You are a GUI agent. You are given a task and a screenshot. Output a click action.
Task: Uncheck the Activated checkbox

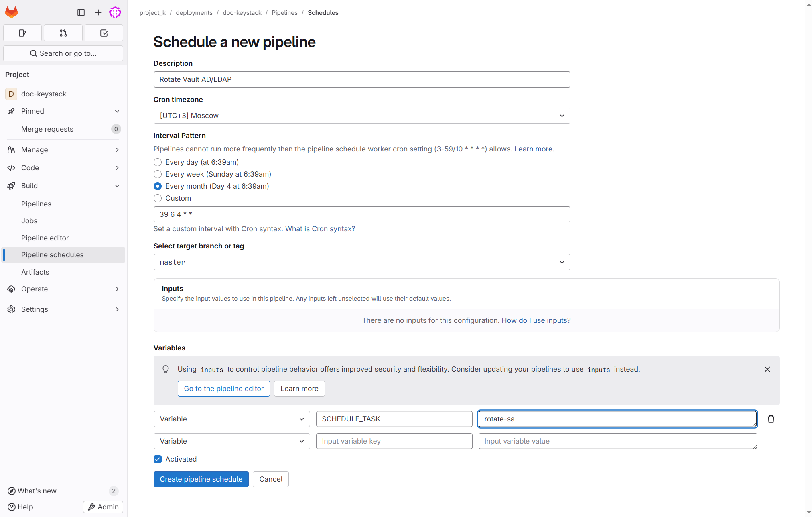(x=158, y=459)
